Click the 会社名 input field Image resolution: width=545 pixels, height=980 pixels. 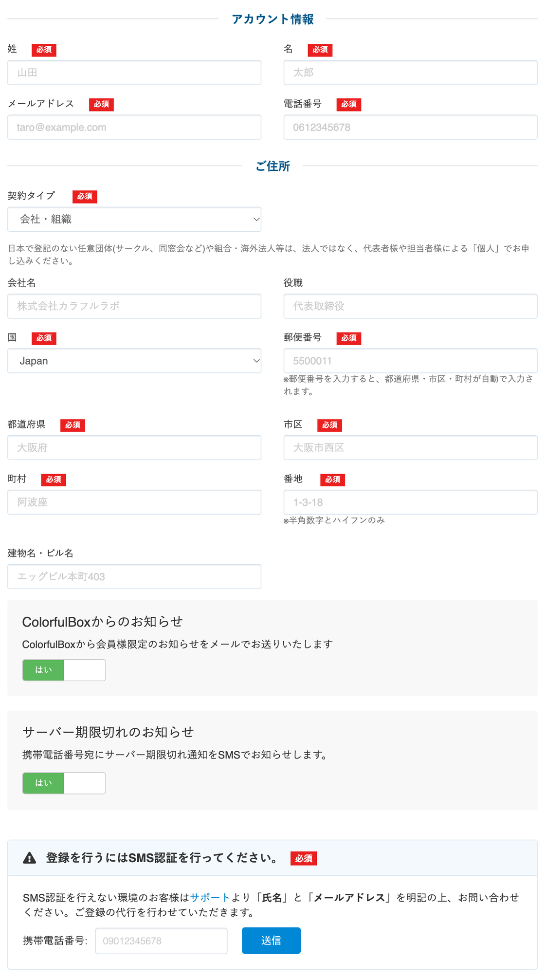coord(134,306)
